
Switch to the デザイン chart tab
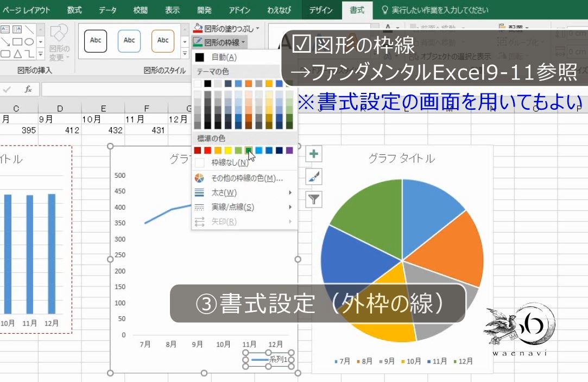(x=321, y=10)
